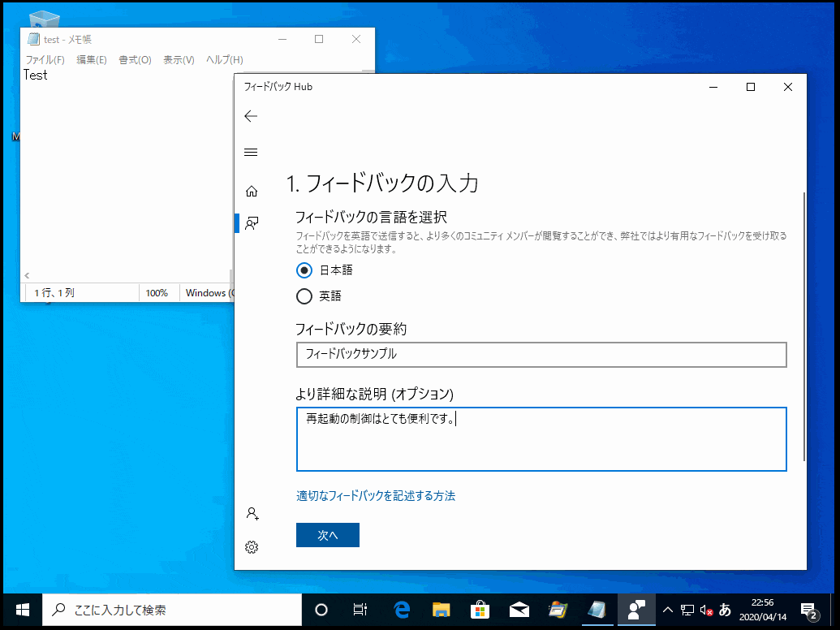Click the Feedback Hub taskbar icon
The width and height of the screenshot is (840, 630).
pos(636,610)
